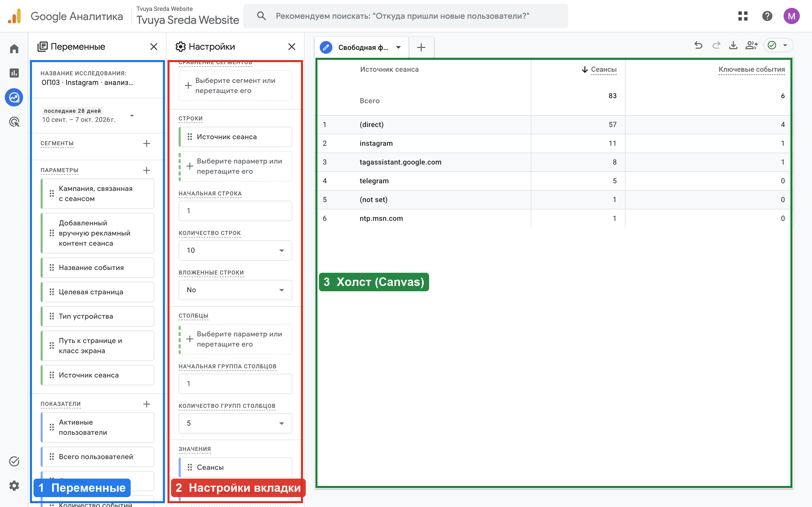Open the Advertising icon in left sidebar

coord(14,122)
